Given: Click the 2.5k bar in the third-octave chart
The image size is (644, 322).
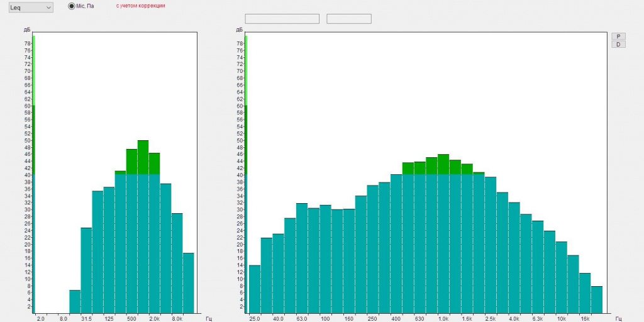Looking at the screenshot, I should 491,245.
